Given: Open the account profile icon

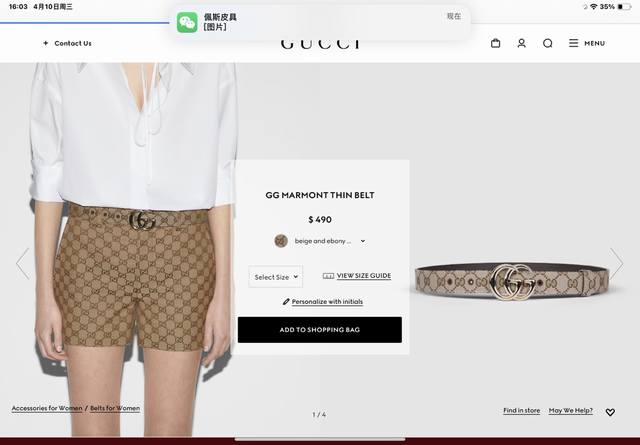Looking at the screenshot, I should (521, 43).
